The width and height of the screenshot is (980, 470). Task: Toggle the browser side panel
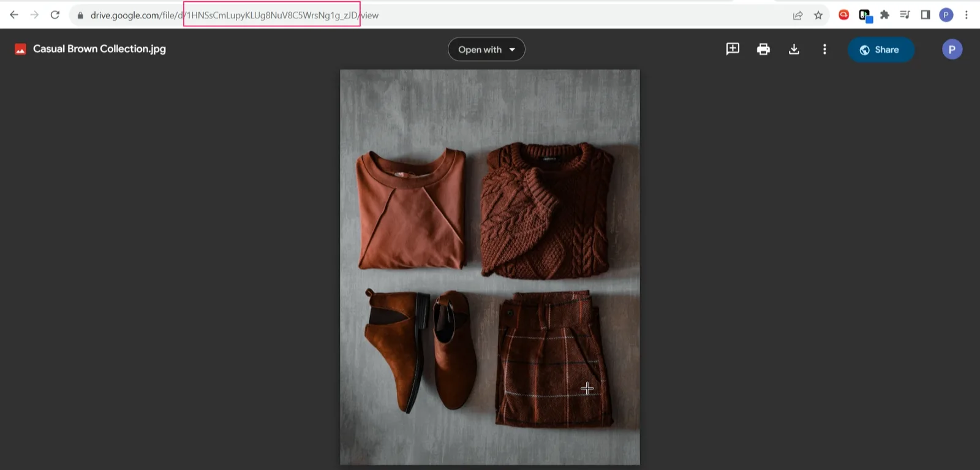point(925,15)
